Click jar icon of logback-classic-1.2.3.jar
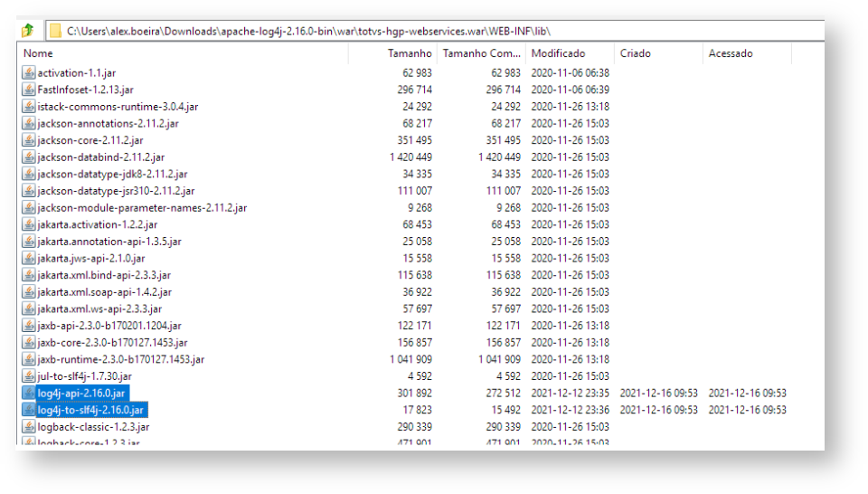Screen dimensions: 868x494 pos(29,426)
